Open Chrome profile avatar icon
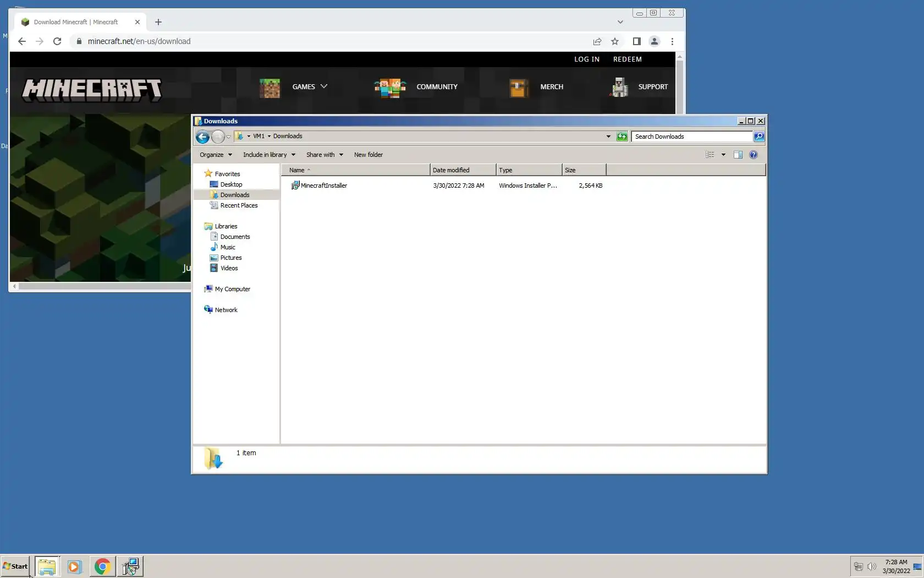 click(654, 41)
